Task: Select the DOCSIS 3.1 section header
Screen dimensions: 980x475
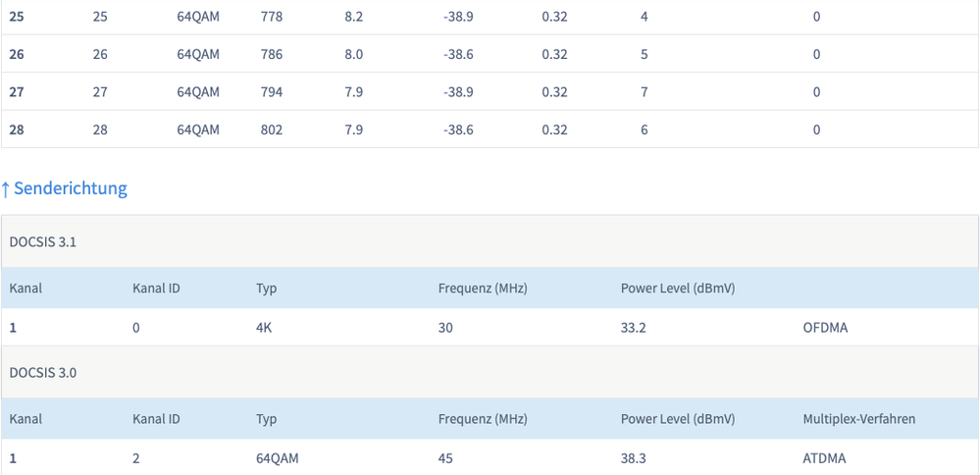Action: tap(43, 242)
